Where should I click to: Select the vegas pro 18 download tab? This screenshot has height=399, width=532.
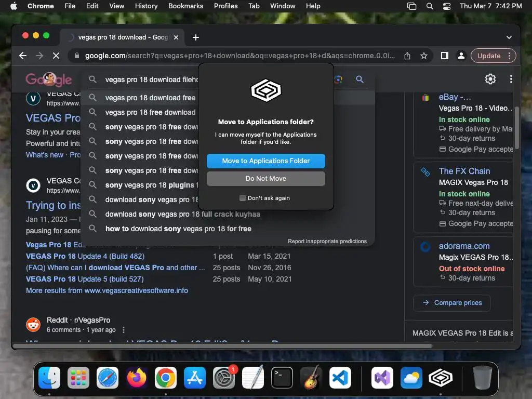click(122, 37)
